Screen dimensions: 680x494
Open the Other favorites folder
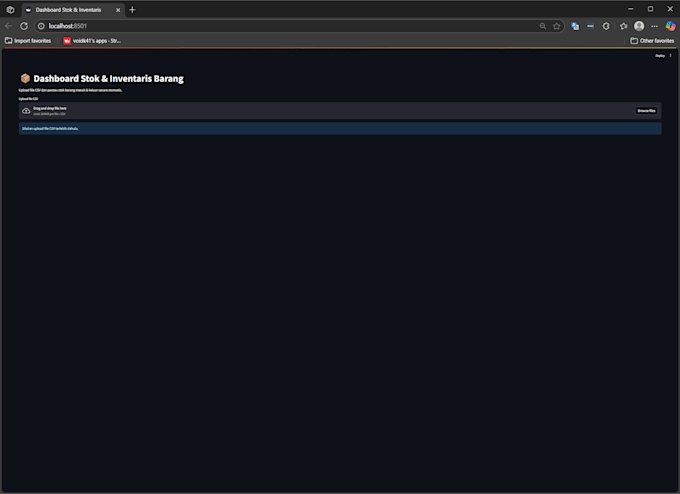point(652,41)
